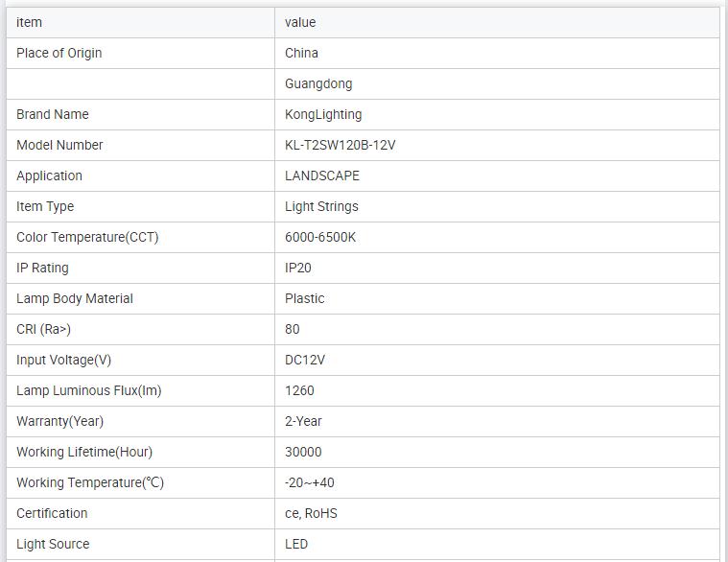Click the 'Color Temperature(CCT)' label
Viewport: 728px width, 562px height.
[87, 237]
